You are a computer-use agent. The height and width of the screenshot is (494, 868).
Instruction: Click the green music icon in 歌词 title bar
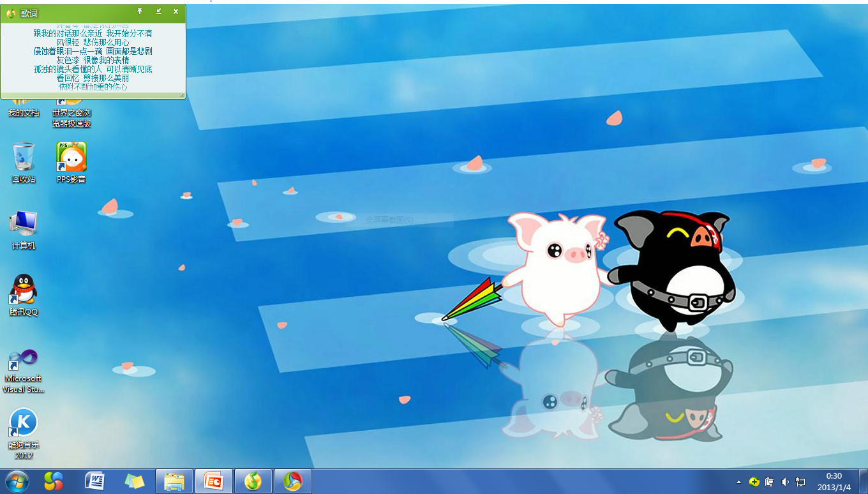pos(11,13)
